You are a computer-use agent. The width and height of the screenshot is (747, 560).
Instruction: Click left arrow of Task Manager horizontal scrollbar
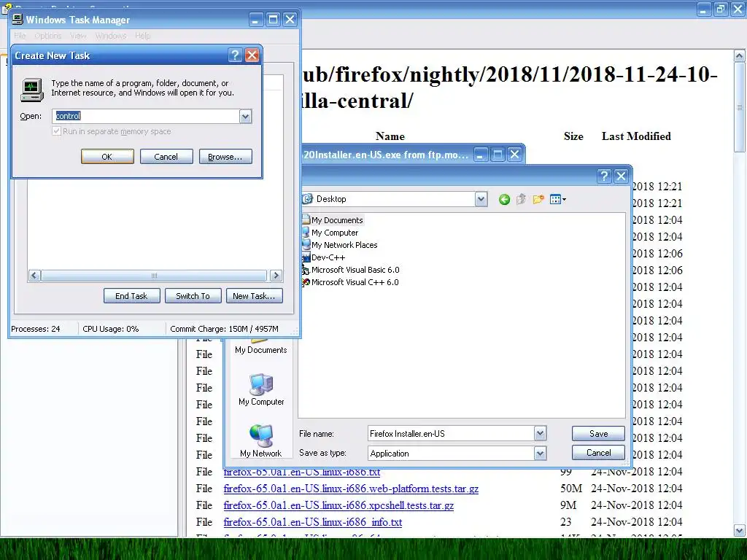34,275
